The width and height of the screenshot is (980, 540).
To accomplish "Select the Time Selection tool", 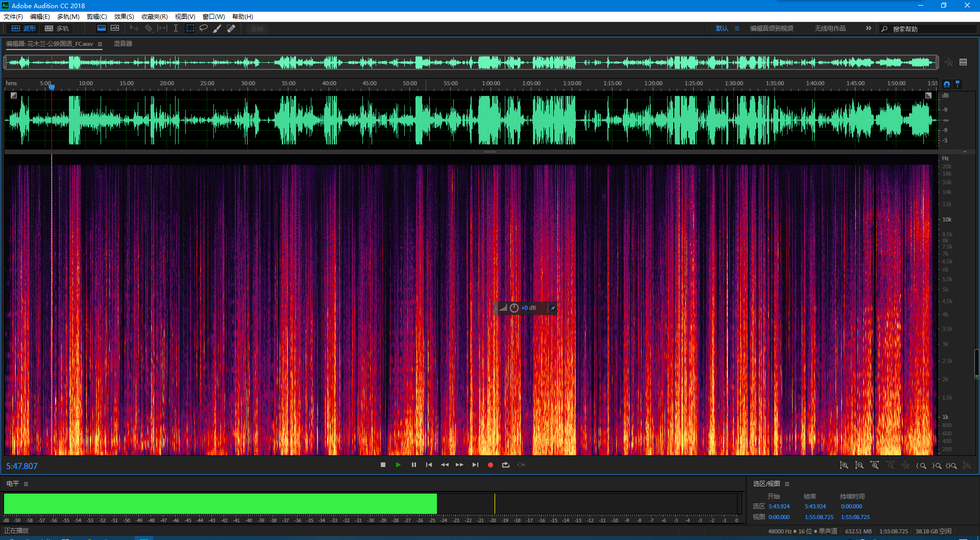I will click(176, 29).
